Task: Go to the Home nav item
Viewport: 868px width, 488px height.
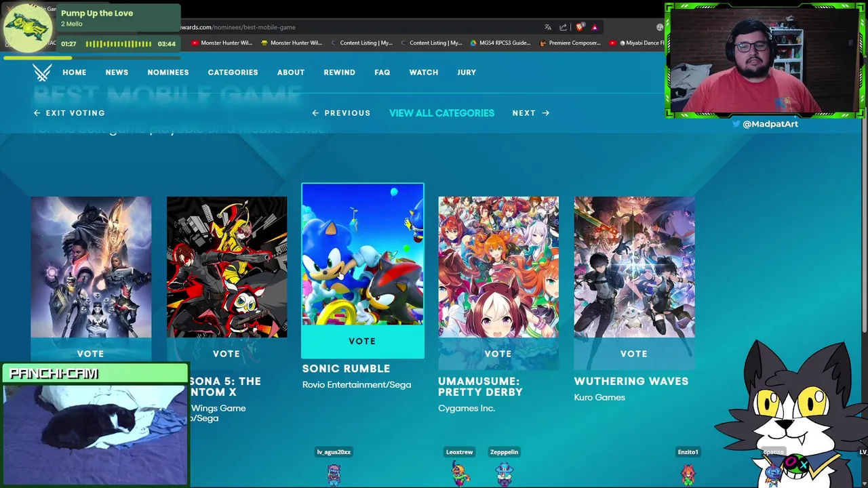Action: [x=75, y=73]
